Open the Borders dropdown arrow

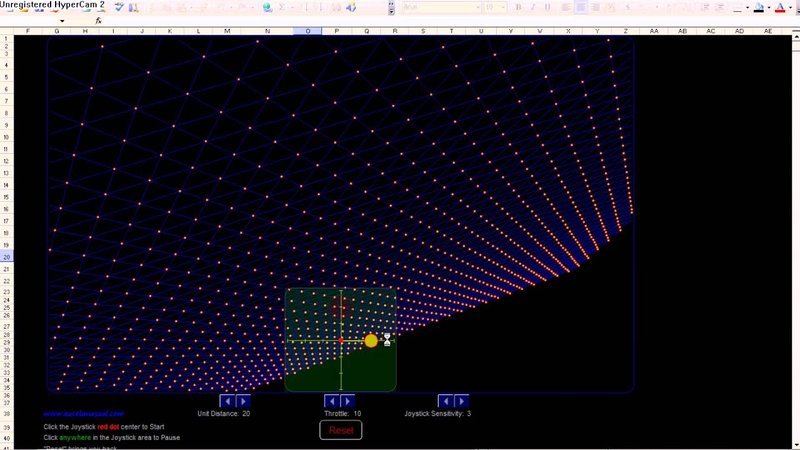[x=747, y=7]
